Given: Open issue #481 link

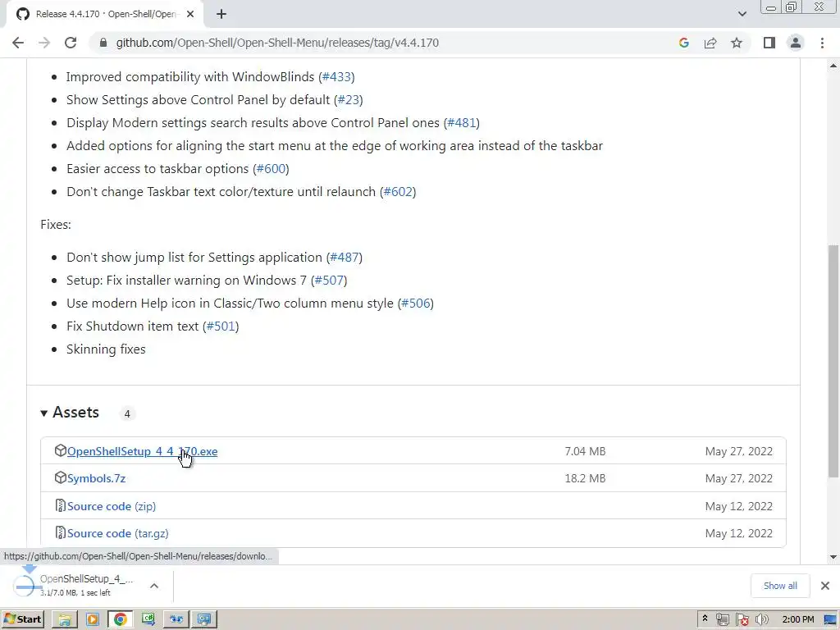Looking at the screenshot, I should pos(462,123).
